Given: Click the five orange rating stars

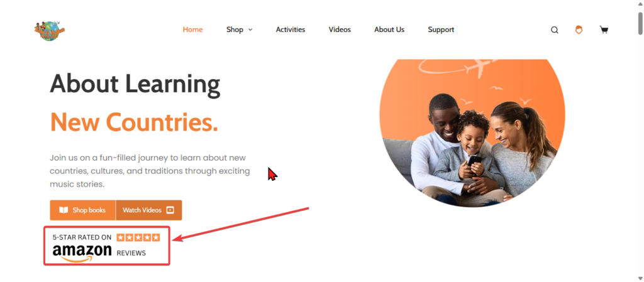Looking at the screenshot, I should point(138,237).
